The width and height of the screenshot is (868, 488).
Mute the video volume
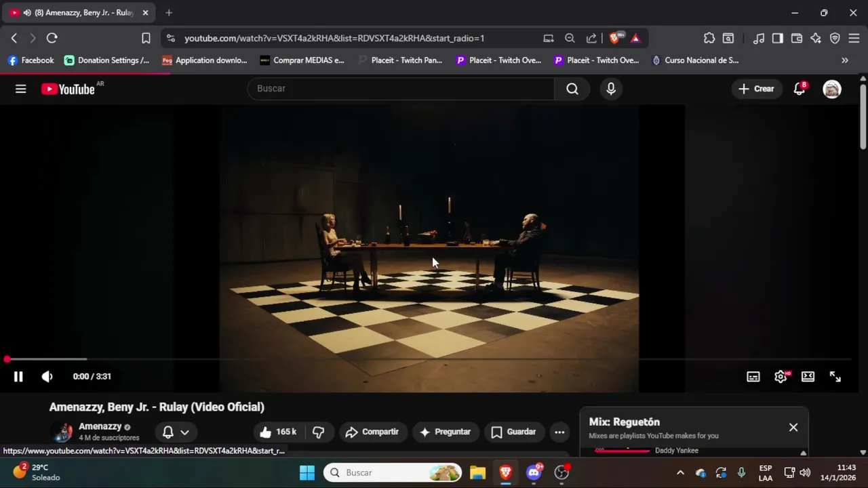point(47,377)
